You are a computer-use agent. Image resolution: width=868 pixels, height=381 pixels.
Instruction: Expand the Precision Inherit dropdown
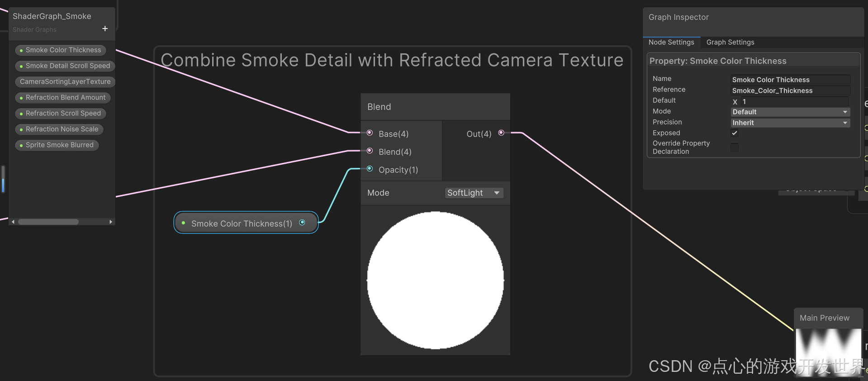(x=790, y=123)
